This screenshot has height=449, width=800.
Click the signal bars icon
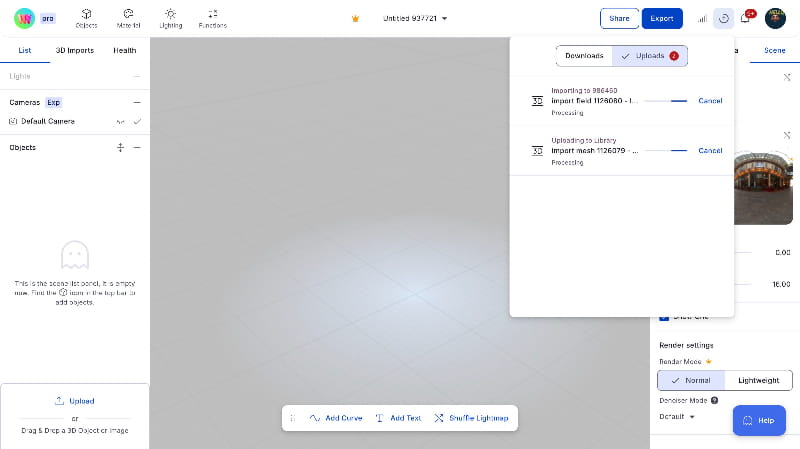[702, 19]
